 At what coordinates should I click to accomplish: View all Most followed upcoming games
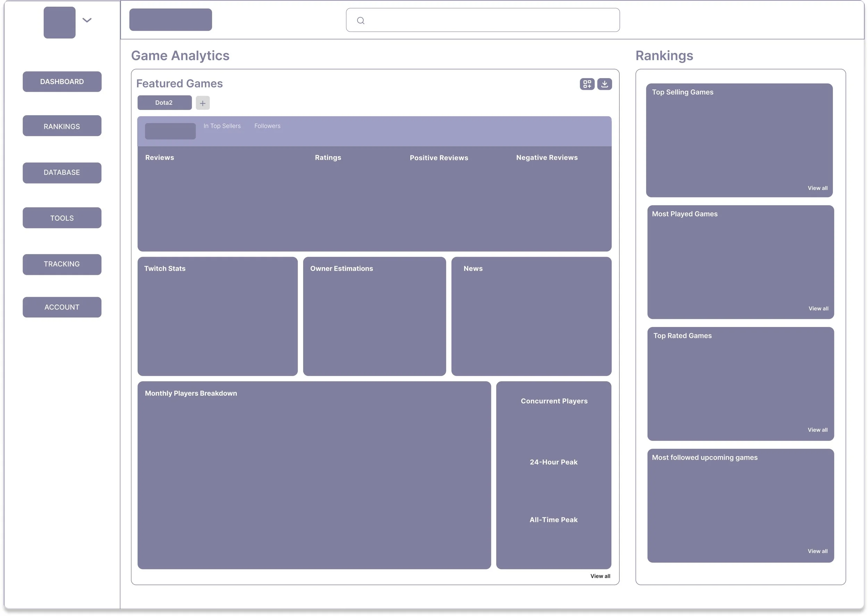click(817, 551)
